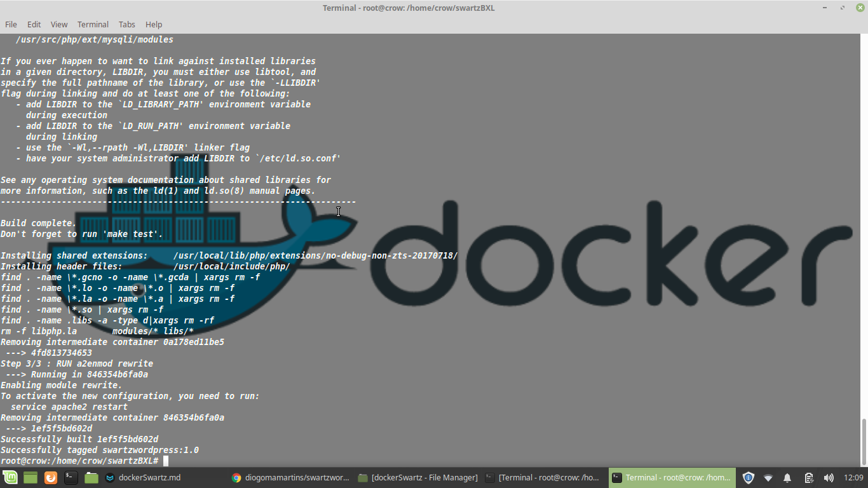Open the Tabs menu

[x=127, y=24]
